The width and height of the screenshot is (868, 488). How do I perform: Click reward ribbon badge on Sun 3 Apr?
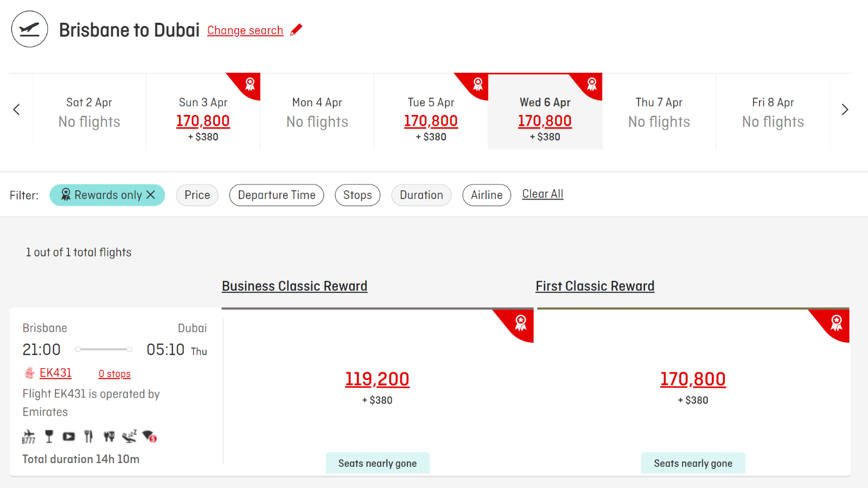click(250, 84)
